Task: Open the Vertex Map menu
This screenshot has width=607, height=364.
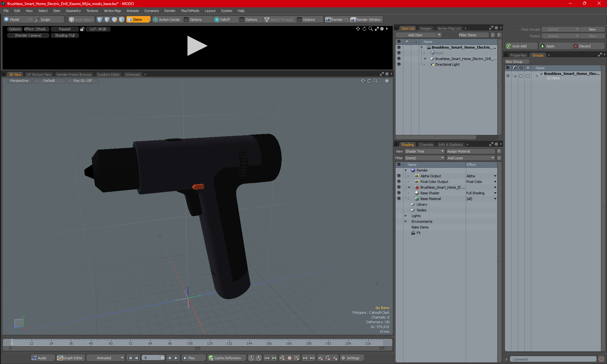Action: 112,11
